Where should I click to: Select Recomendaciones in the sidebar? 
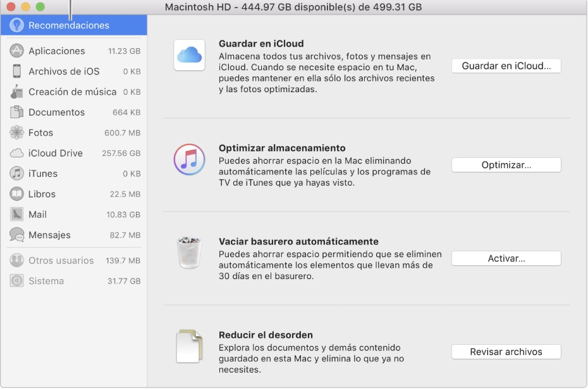tap(63, 25)
